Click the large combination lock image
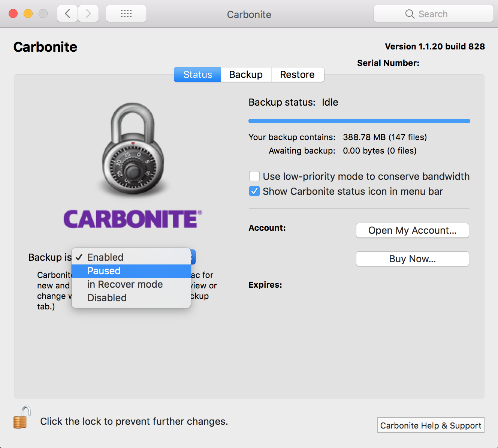Image resolution: width=498 pixels, height=448 pixels. [x=133, y=149]
